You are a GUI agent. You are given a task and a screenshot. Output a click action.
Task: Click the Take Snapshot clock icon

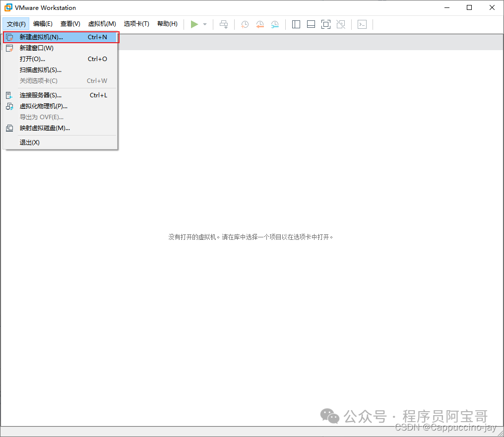point(245,24)
